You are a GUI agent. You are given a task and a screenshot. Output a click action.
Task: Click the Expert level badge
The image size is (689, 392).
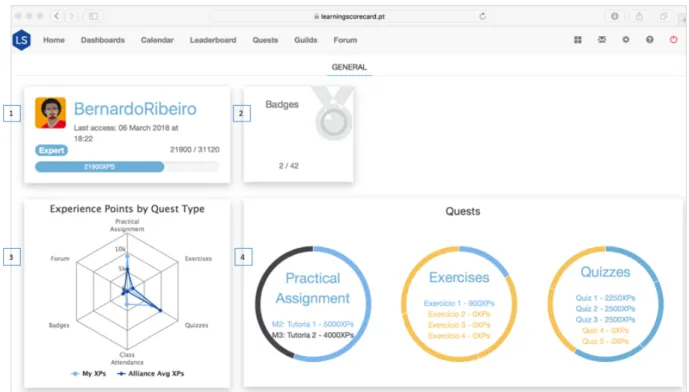[51, 150]
